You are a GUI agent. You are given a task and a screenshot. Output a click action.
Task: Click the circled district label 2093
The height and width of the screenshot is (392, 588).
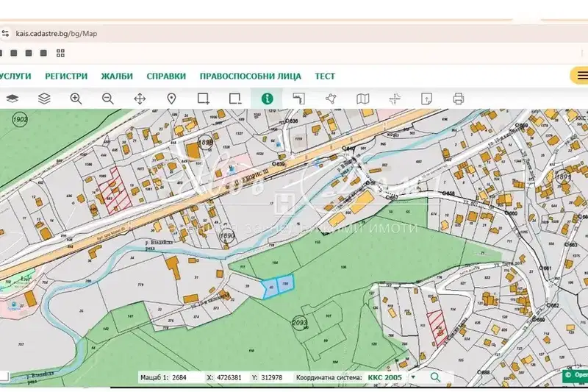299,322
